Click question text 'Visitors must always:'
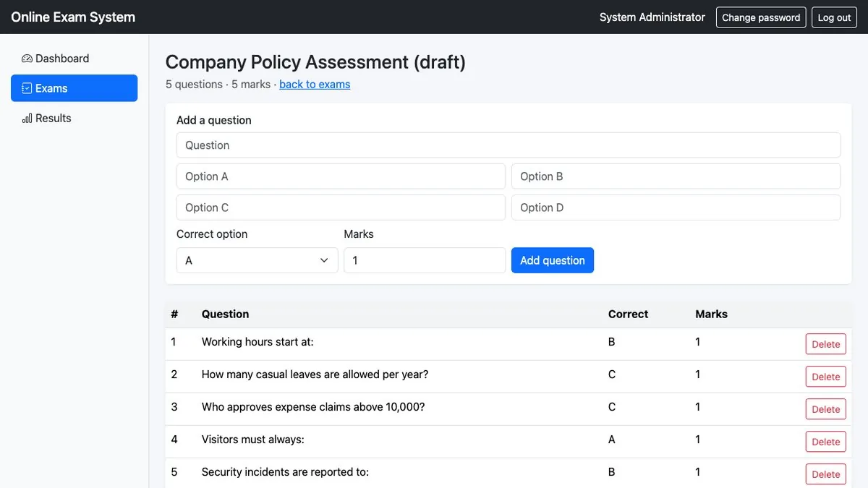The width and height of the screenshot is (868, 488). point(252,440)
